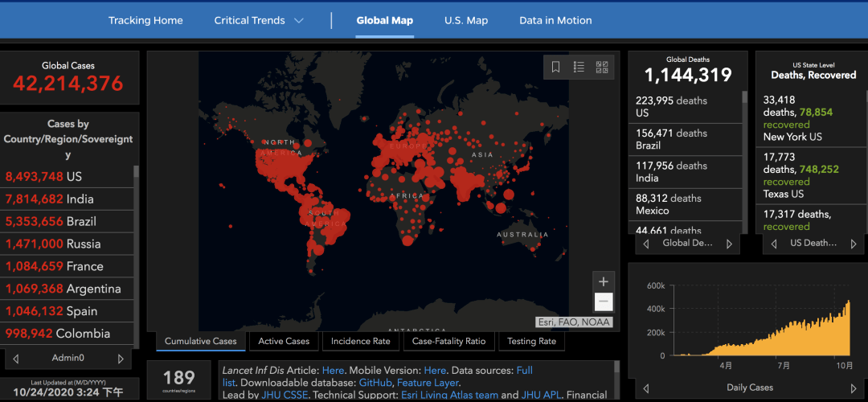Select Colombia in the cases list
Viewport: 868px width, 402px height.
(67, 334)
